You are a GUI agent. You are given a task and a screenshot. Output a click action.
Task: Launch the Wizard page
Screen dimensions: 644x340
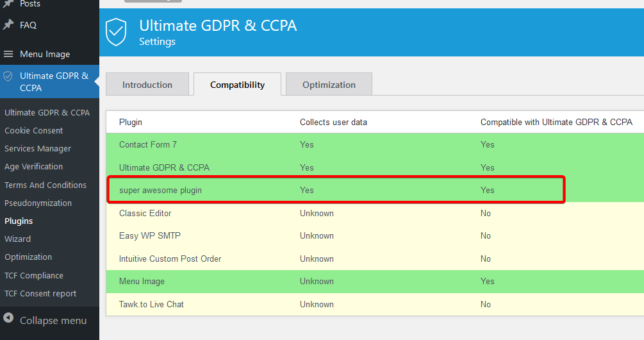[x=18, y=239]
